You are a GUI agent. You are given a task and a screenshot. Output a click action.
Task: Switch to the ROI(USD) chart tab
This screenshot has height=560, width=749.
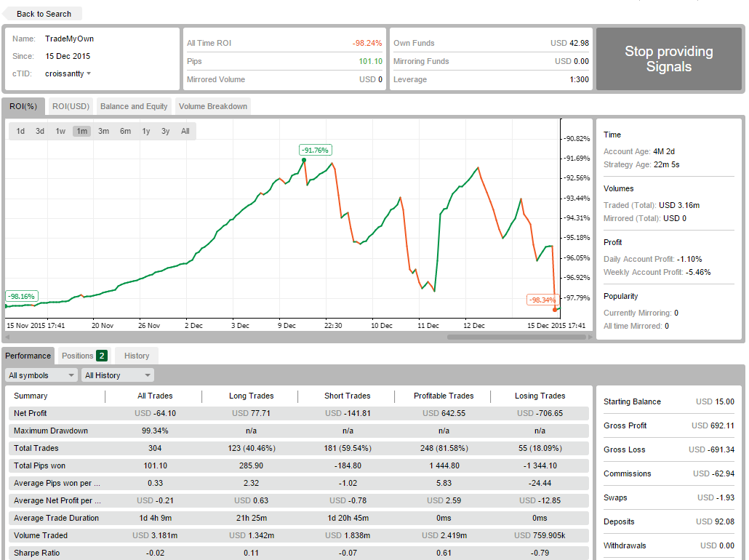(71, 106)
